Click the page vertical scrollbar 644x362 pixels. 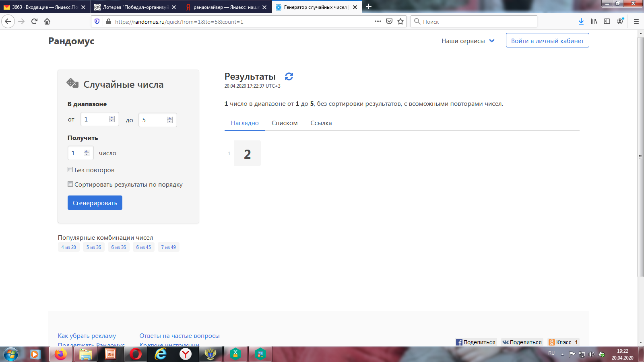coord(640,157)
